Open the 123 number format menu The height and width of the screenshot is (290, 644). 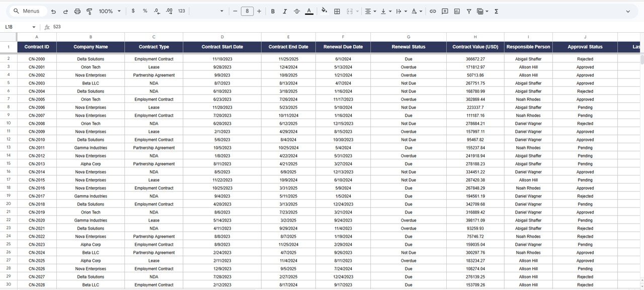(x=182, y=11)
